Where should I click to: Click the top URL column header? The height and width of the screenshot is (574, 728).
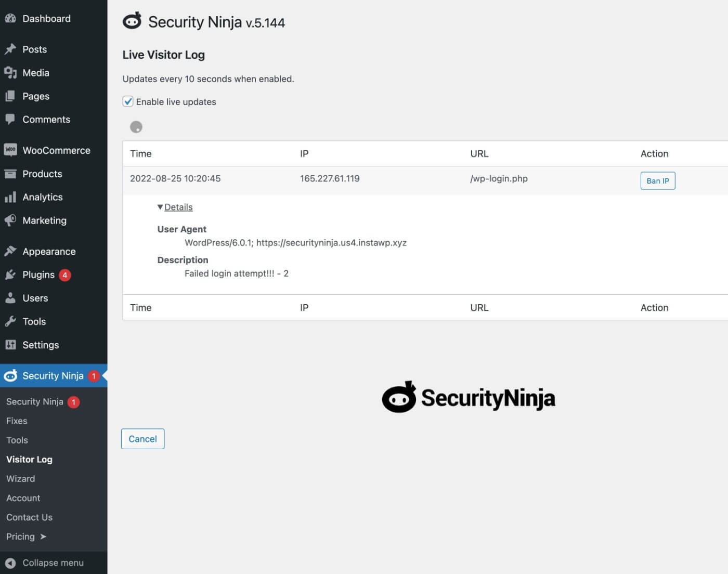[479, 153]
